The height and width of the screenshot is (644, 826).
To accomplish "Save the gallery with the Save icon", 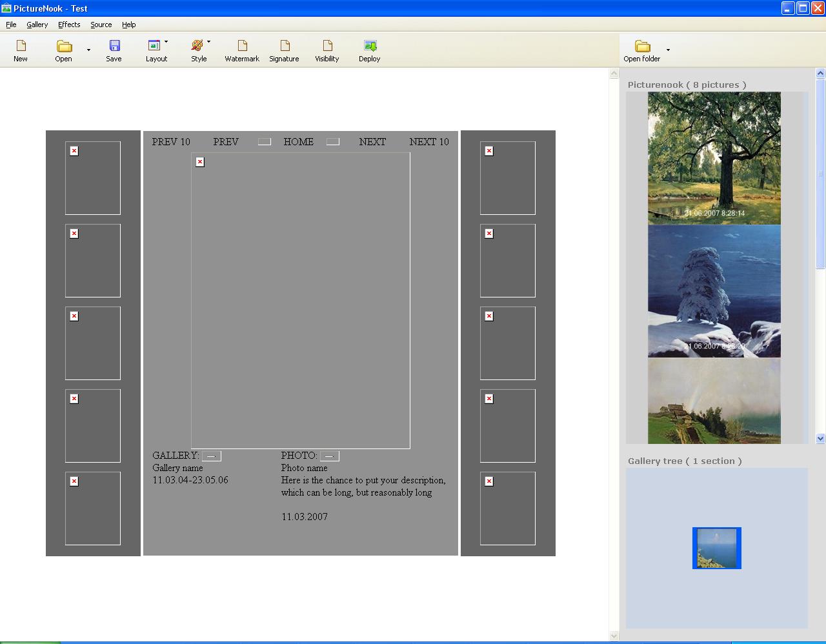I will (114, 46).
